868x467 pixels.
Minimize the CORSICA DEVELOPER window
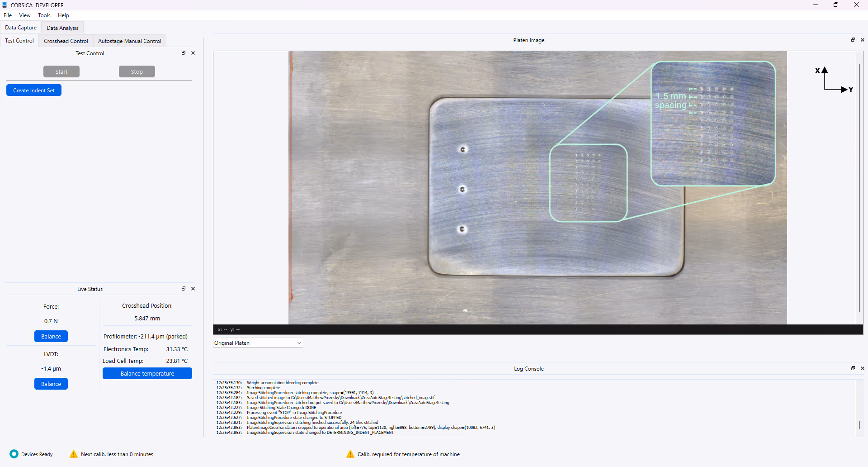[816, 5]
